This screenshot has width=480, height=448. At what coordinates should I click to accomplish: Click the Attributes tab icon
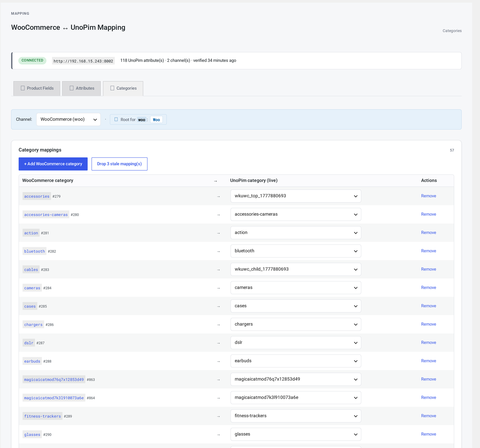[72, 88]
